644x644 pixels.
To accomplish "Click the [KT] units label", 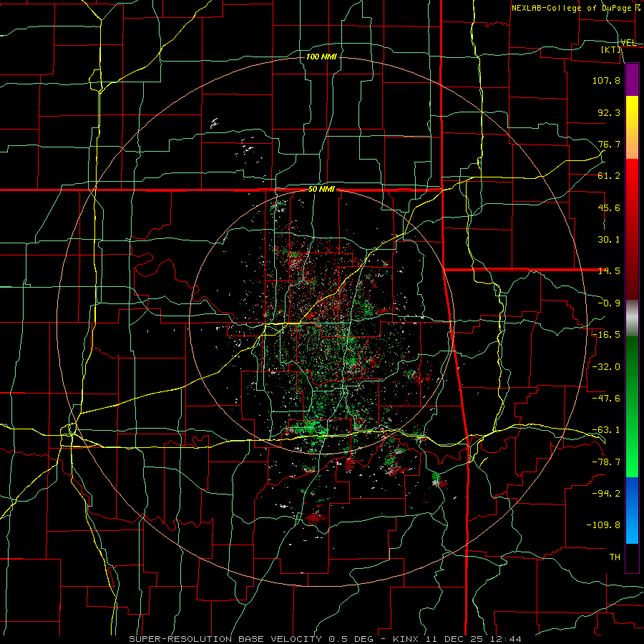I will (611, 49).
